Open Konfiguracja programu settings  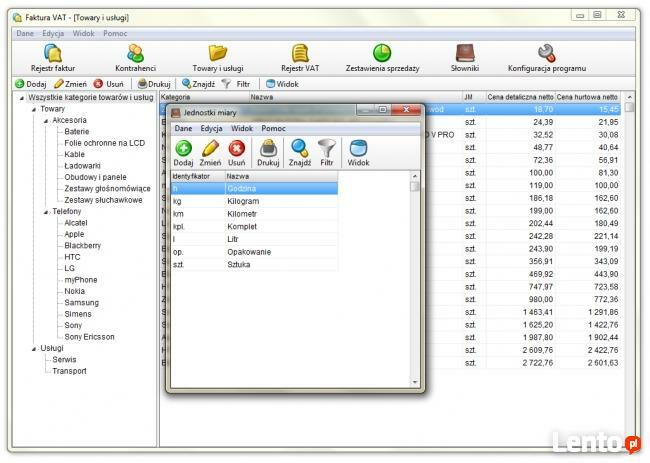[x=546, y=57]
